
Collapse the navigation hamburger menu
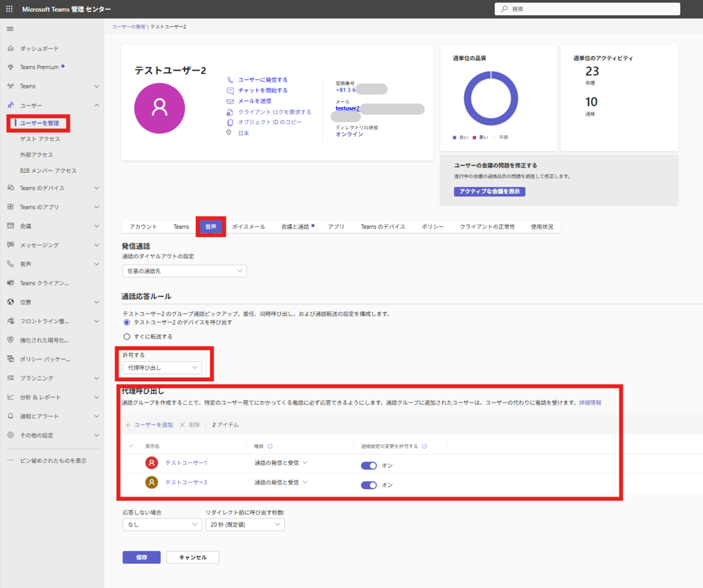10,29
